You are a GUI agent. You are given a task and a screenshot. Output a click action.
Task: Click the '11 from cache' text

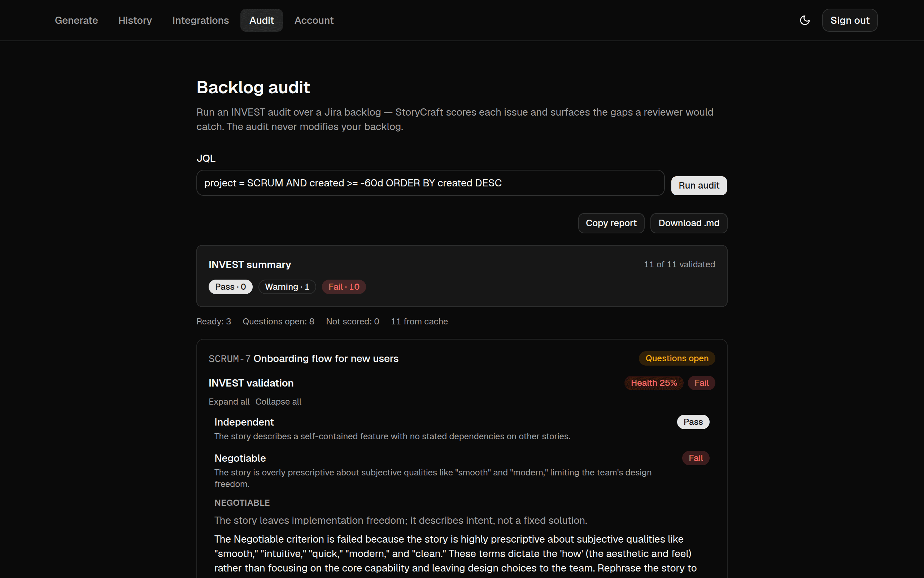419,322
